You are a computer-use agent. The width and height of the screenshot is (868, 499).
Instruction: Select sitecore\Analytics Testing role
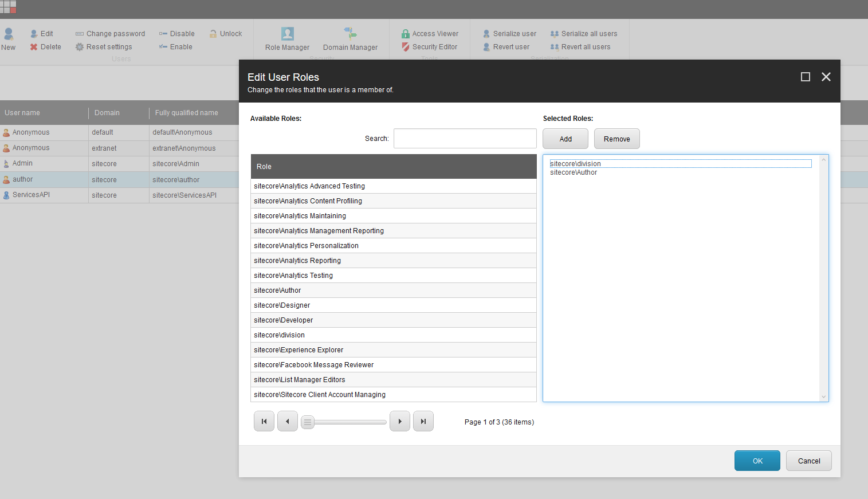point(394,276)
